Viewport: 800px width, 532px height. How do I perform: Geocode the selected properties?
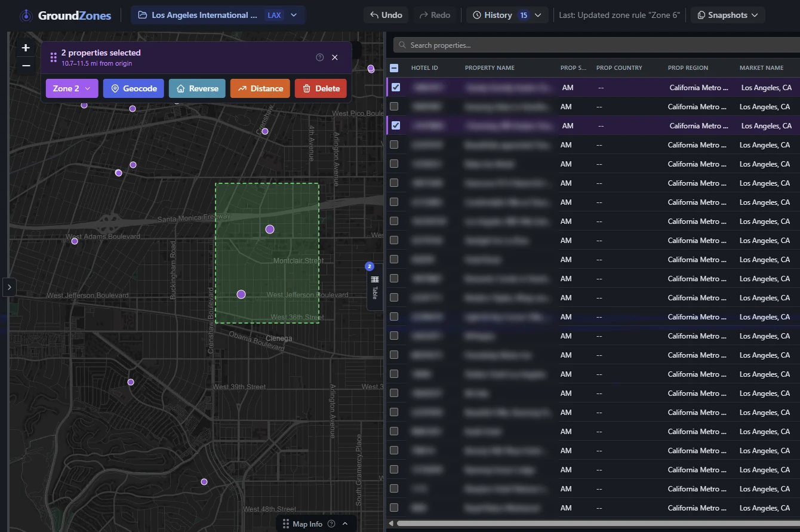pos(134,88)
